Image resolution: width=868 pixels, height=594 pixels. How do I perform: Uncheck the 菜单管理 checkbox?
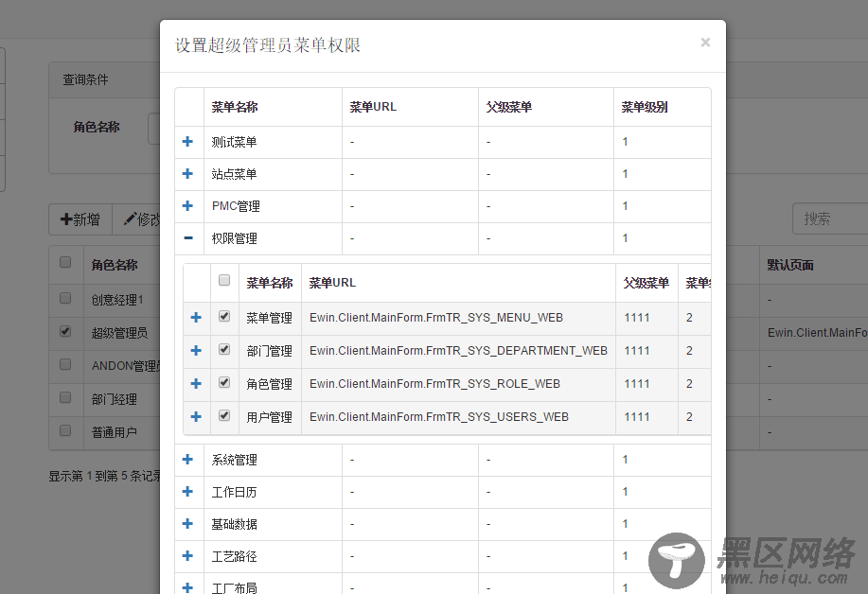[224, 316]
